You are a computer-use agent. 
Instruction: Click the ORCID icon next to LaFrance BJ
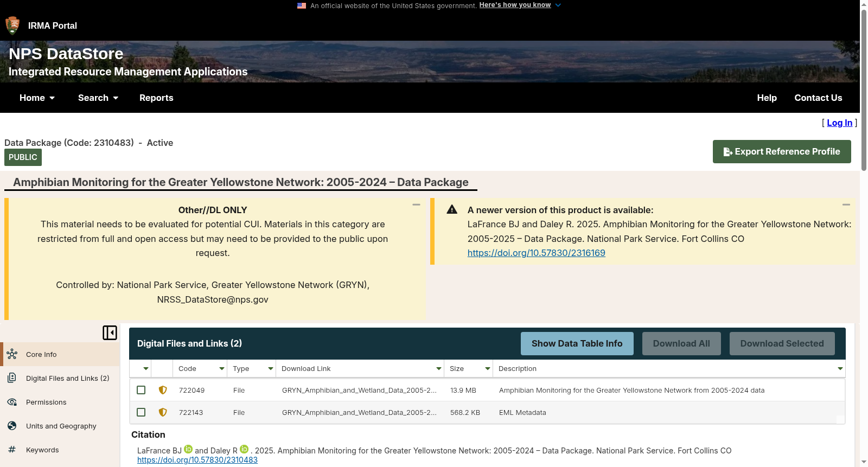click(188, 449)
